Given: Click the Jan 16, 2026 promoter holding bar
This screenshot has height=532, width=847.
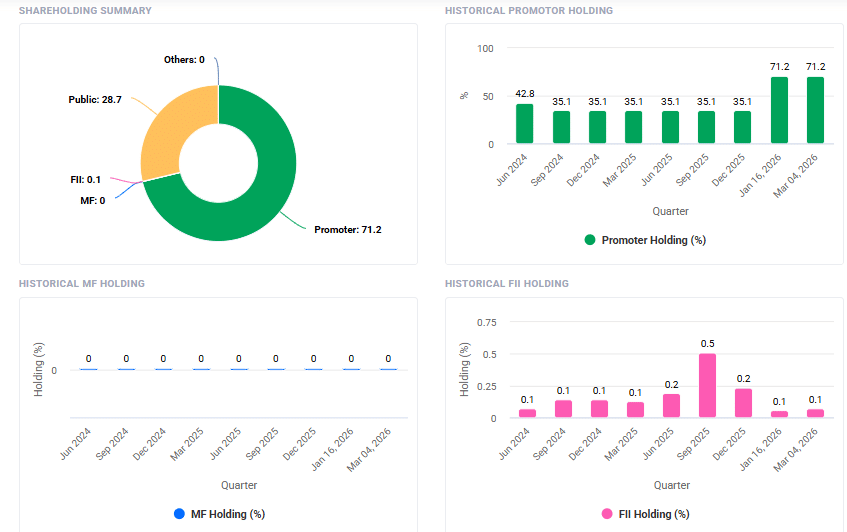Looking at the screenshot, I should click(x=779, y=111).
